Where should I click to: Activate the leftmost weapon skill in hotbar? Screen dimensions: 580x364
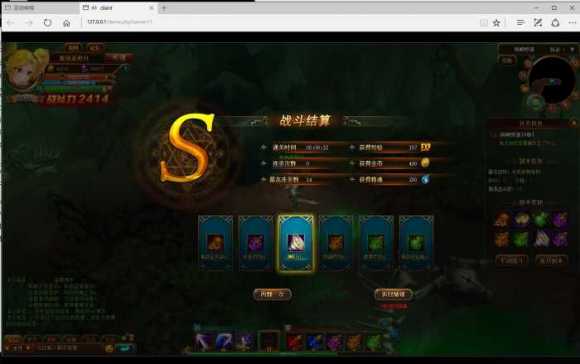coord(204,342)
